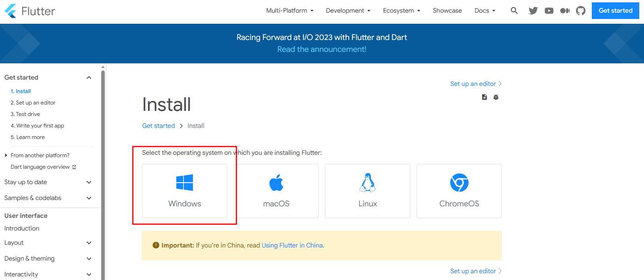Click the Install page heading
This screenshot has width=644, height=280.
(166, 105)
